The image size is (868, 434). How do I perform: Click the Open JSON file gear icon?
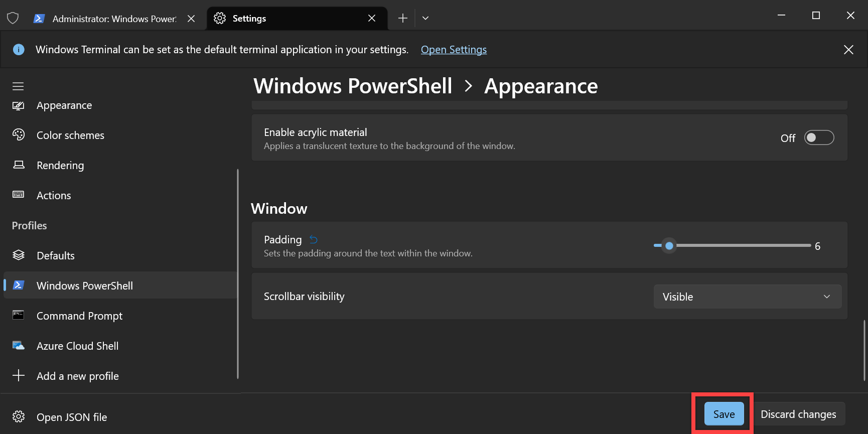pos(19,416)
